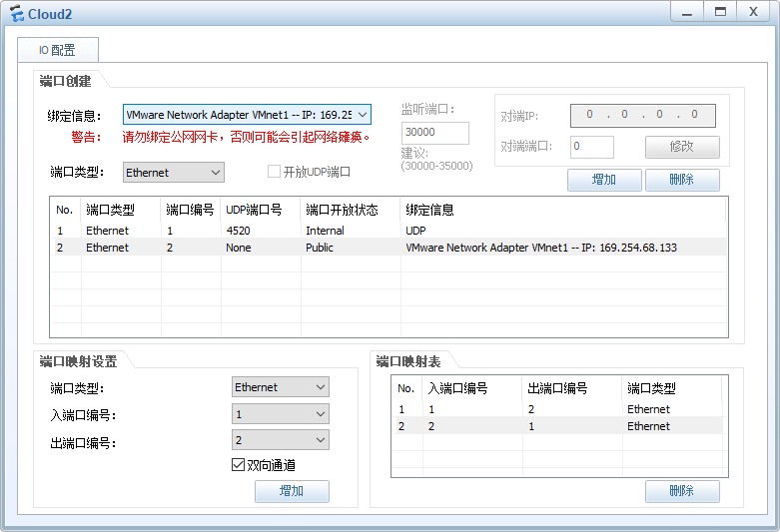Open the 入端口编号 dropdown
780x532 pixels.
pos(280,413)
